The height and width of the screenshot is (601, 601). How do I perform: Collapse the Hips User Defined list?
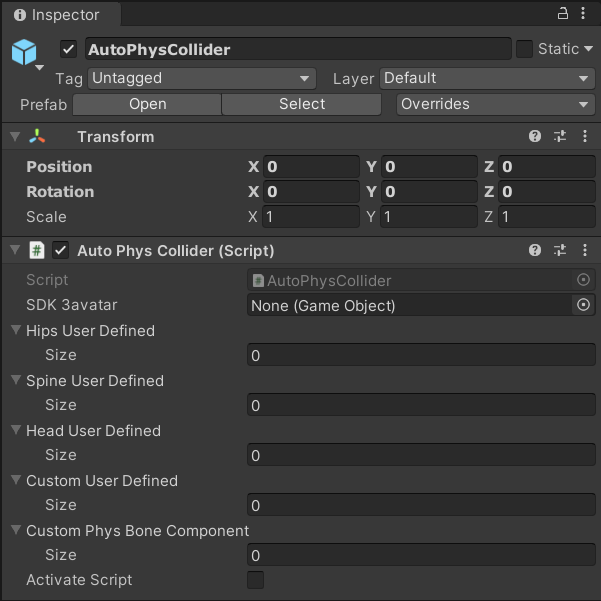[16, 330]
